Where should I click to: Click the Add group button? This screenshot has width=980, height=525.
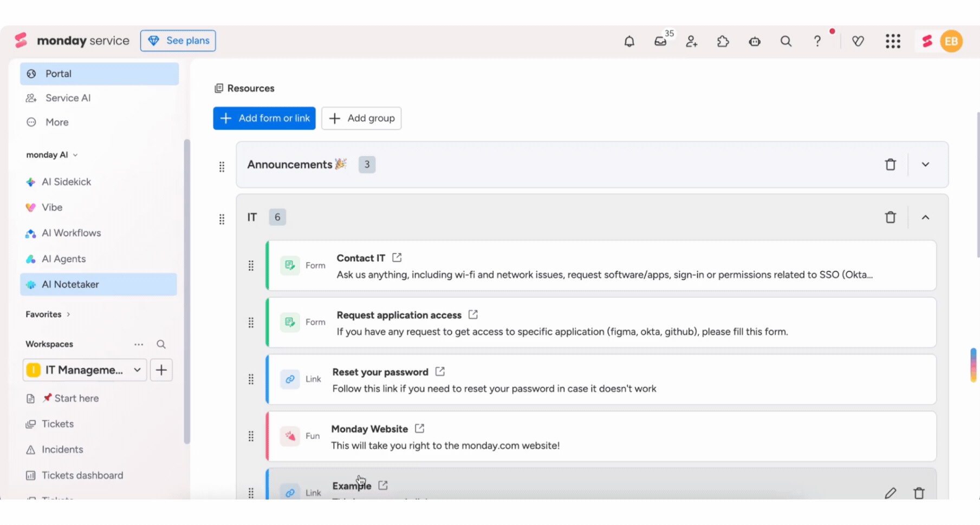tap(361, 118)
